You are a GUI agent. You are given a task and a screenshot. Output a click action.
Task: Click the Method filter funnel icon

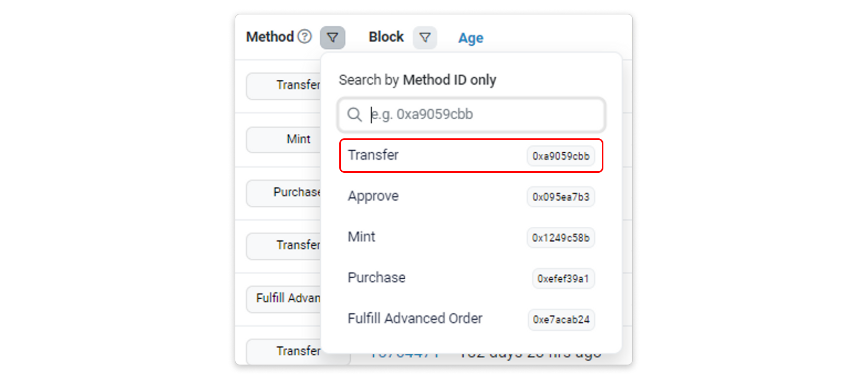333,38
